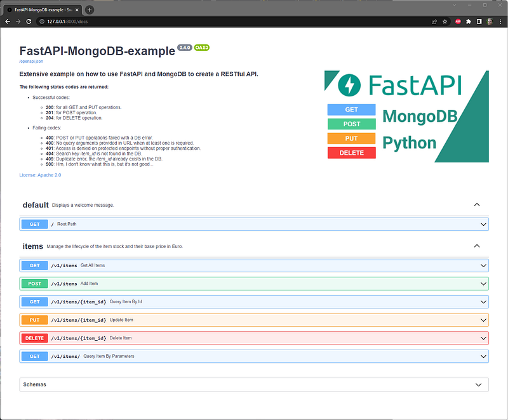Open the Adblock Plus extension icon

pyautogui.click(x=458, y=22)
